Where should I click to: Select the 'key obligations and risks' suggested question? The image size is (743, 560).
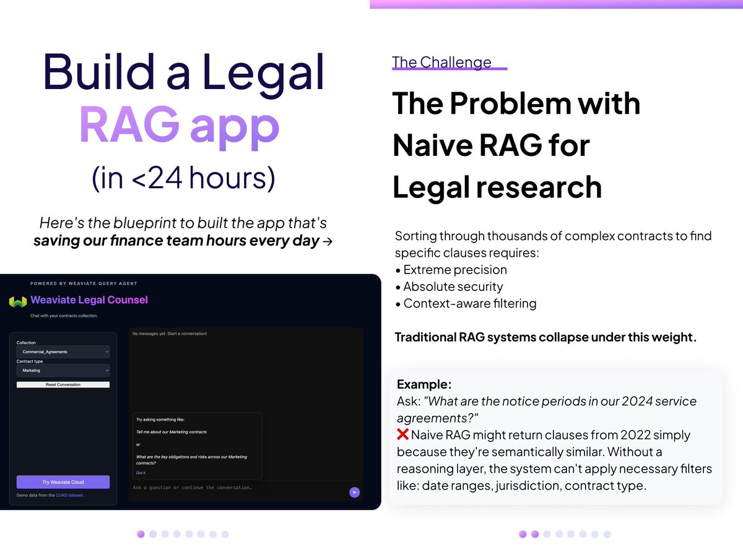tap(191, 460)
